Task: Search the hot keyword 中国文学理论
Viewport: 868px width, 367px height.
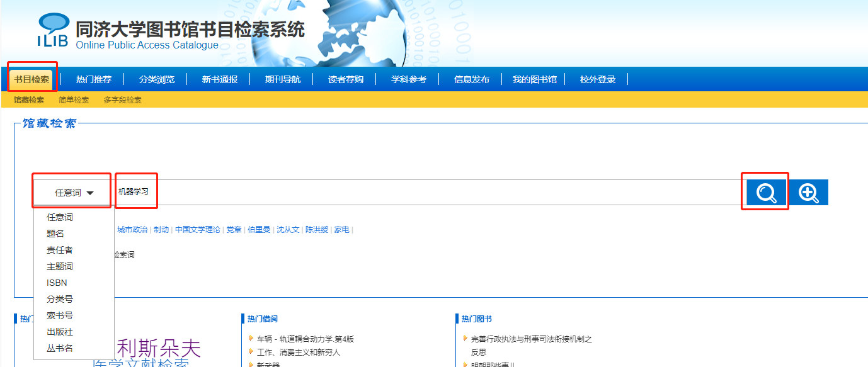Action: pos(198,230)
